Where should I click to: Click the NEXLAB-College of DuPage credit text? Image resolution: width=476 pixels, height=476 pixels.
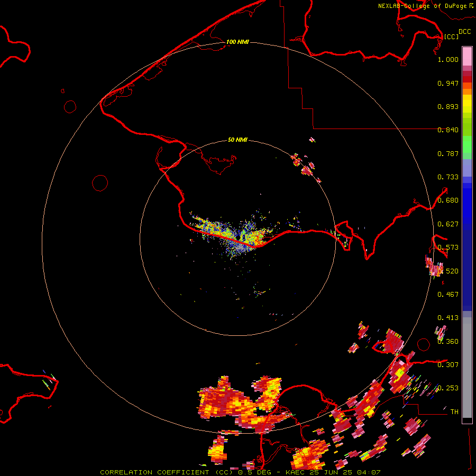tap(422, 6)
